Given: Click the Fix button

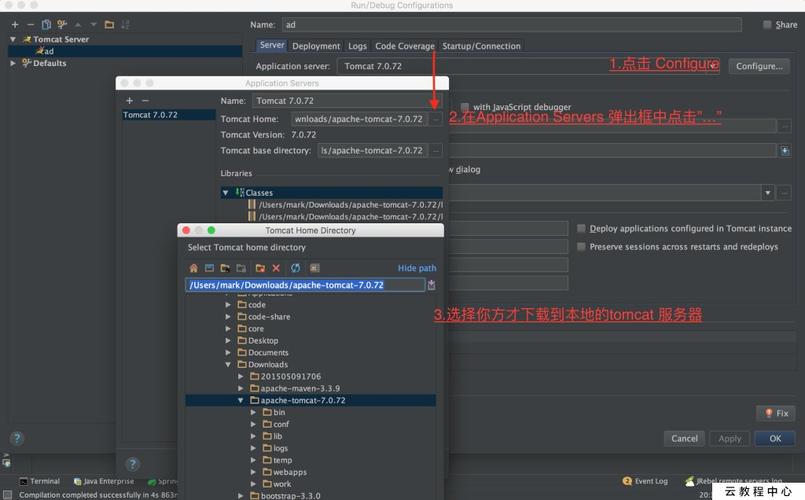Looking at the screenshot, I should (x=776, y=413).
